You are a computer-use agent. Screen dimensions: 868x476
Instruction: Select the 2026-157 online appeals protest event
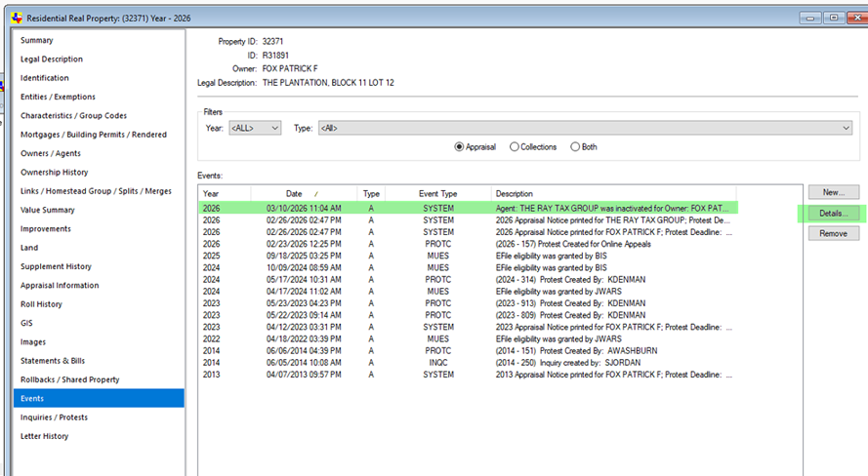[469, 244]
